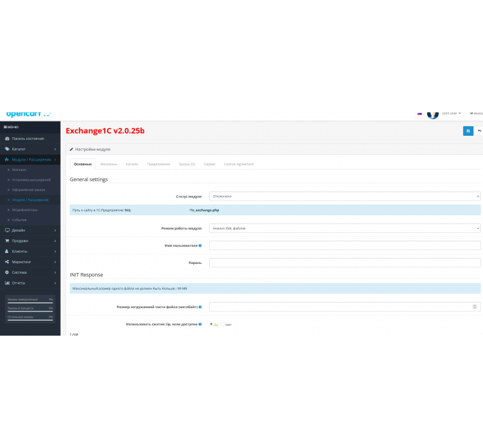Click the pencil icon by Настройки модуля
The image size is (483, 448).
72,150
